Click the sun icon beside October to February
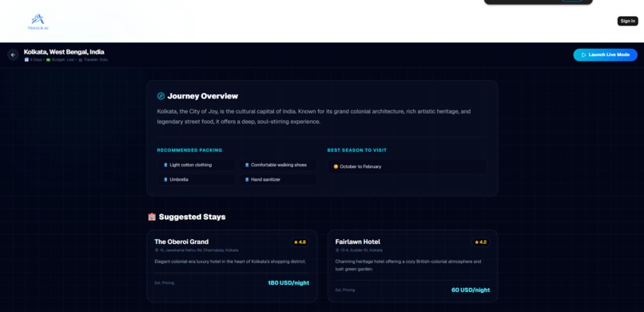 tap(336, 166)
